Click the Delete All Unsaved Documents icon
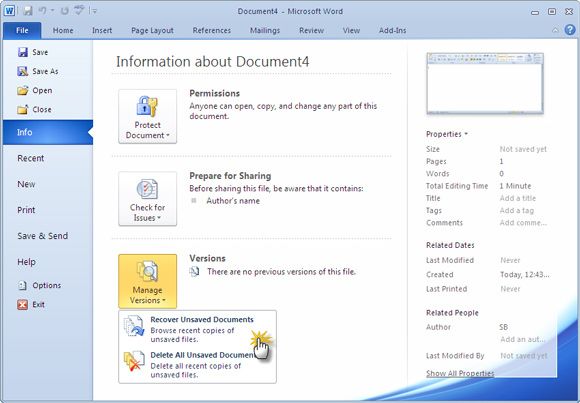 134,360
